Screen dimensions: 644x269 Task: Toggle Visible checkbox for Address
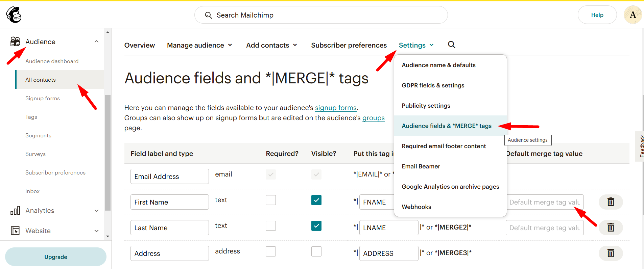[316, 251]
